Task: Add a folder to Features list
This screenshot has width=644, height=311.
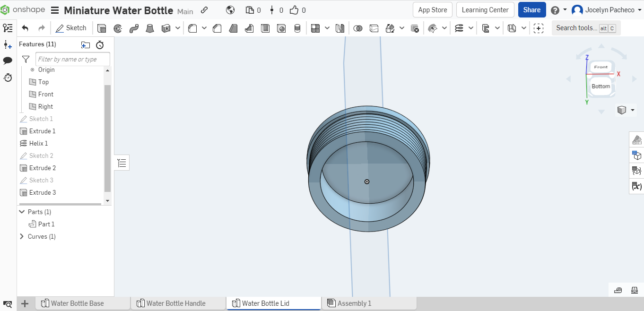Action: pyautogui.click(x=86, y=45)
